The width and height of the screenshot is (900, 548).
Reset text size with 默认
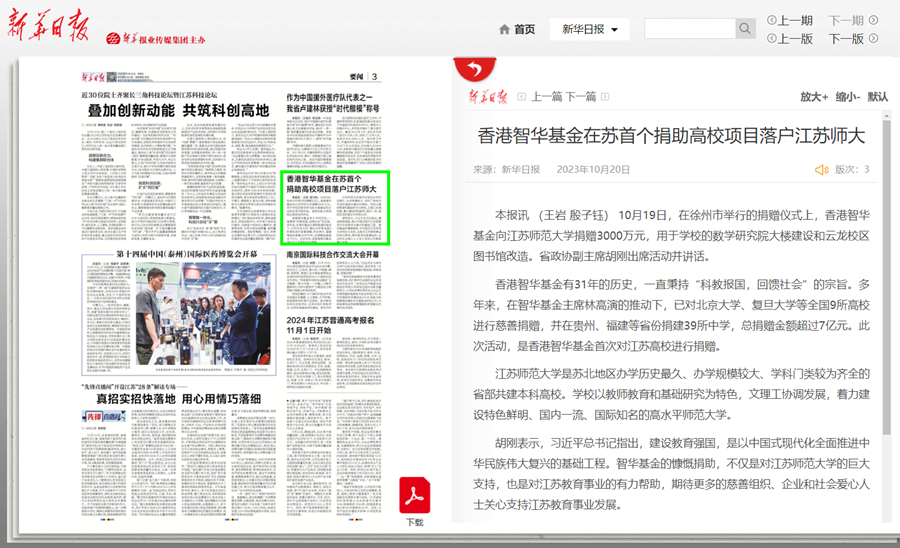click(877, 97)
